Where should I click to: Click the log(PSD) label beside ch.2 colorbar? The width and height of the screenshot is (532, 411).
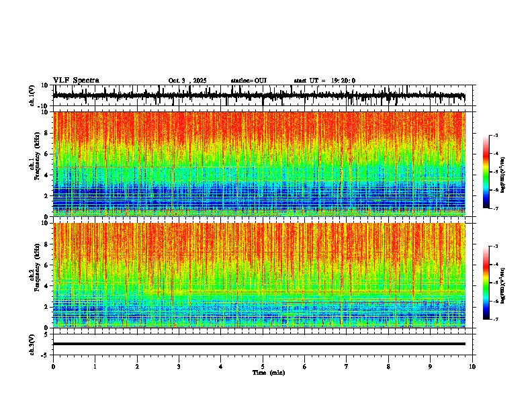pyautogui.click(x=503, y=285)
